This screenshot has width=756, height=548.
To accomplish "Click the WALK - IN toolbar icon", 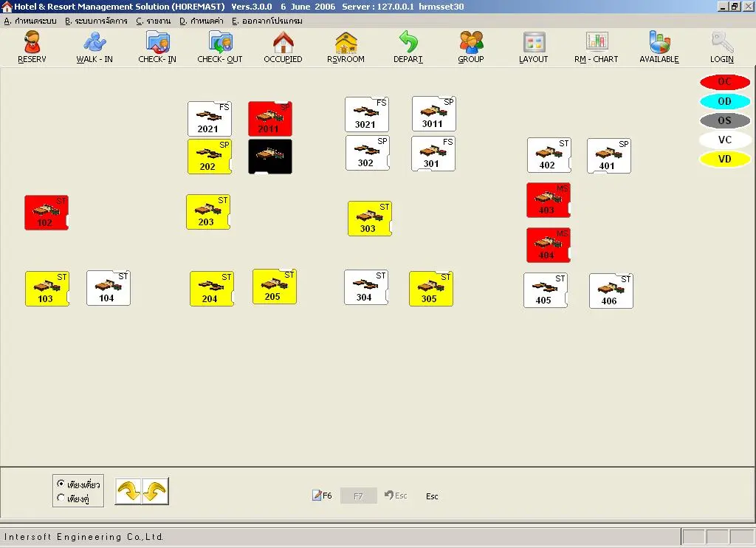I will [x=94, y=47].
